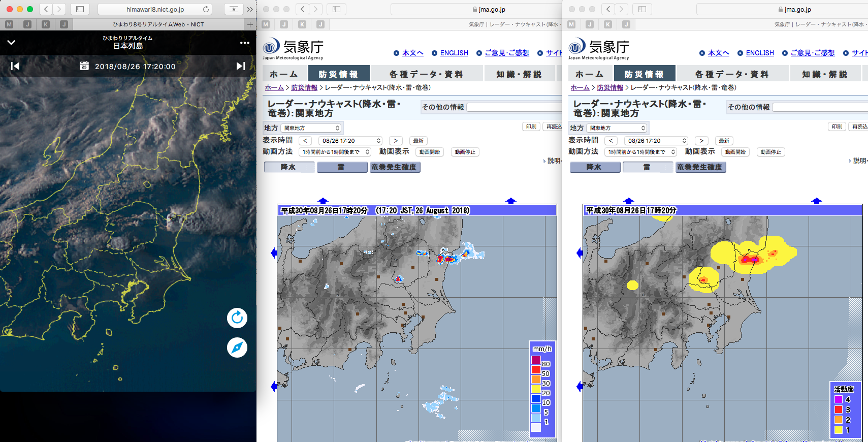Collapse Himawari header using the down chevron
868x442 pixels.
click(x=11, y=43)
